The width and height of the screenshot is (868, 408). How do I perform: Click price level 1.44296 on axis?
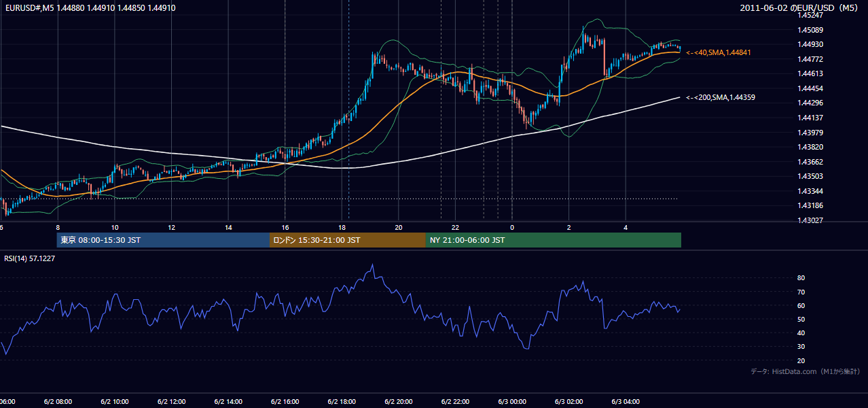[x=810, y=103]
